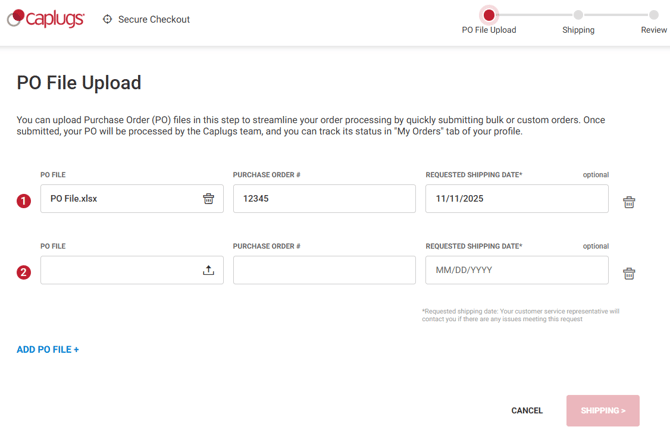Click the red number 2 row badge

pyautogui.click(x=24, y=272)
